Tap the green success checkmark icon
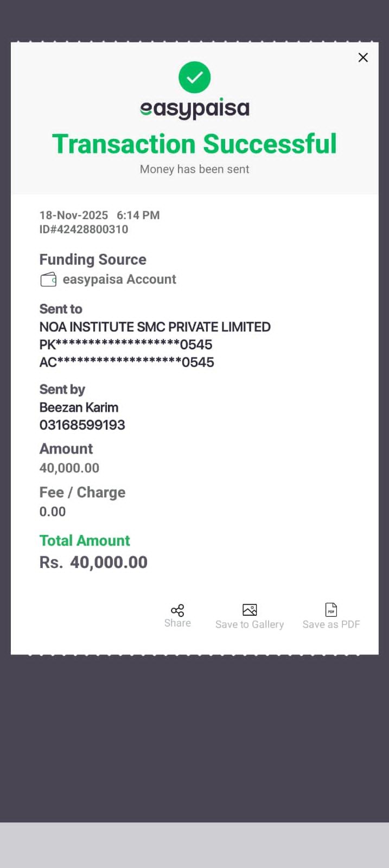Viewport: 389px width, 868px height. pyautogui.click(x=194, y=78)
